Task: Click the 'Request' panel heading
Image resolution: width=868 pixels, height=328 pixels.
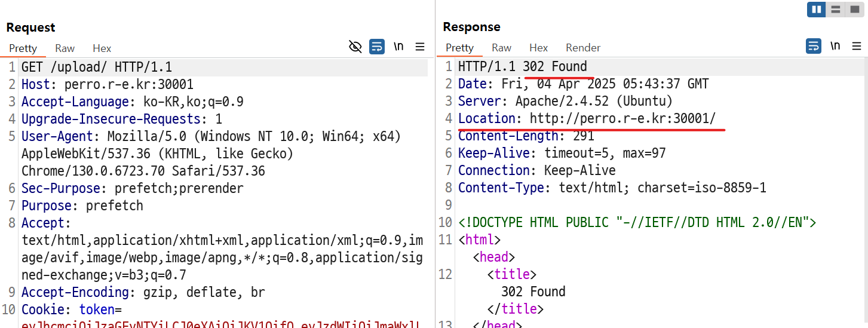Action: click(x=30, y=27)
